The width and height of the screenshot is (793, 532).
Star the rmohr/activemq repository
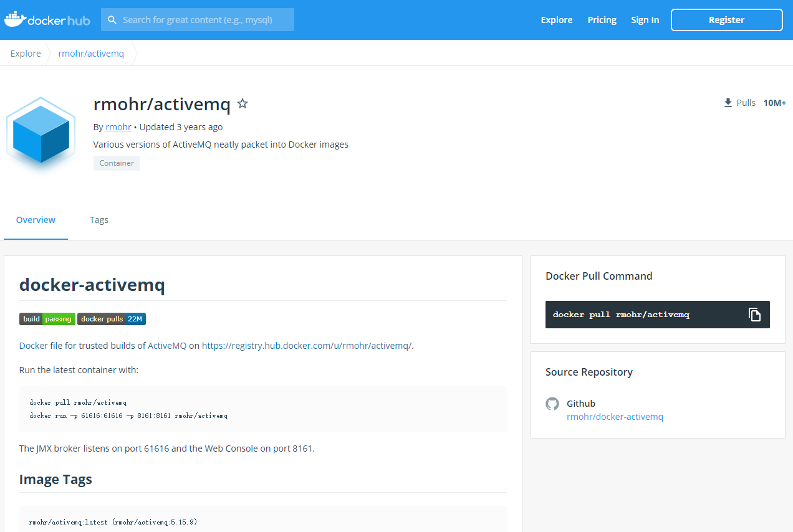243,103
